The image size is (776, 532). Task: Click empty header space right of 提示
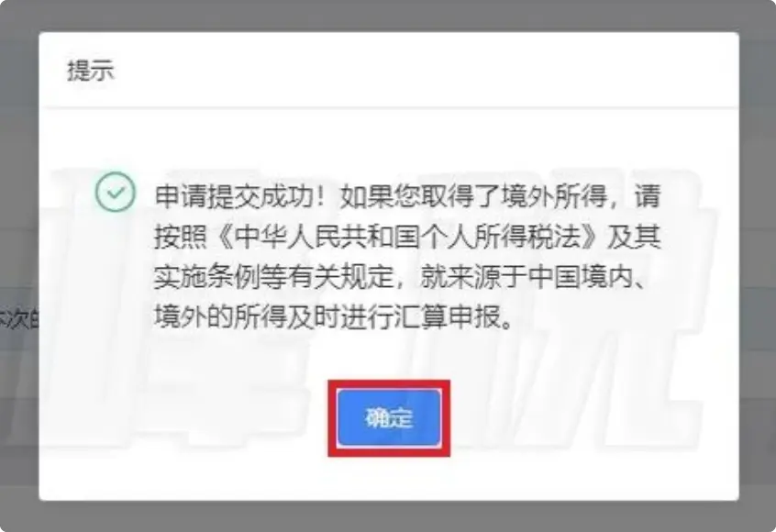pyautogui.click(x=426, y=71)
